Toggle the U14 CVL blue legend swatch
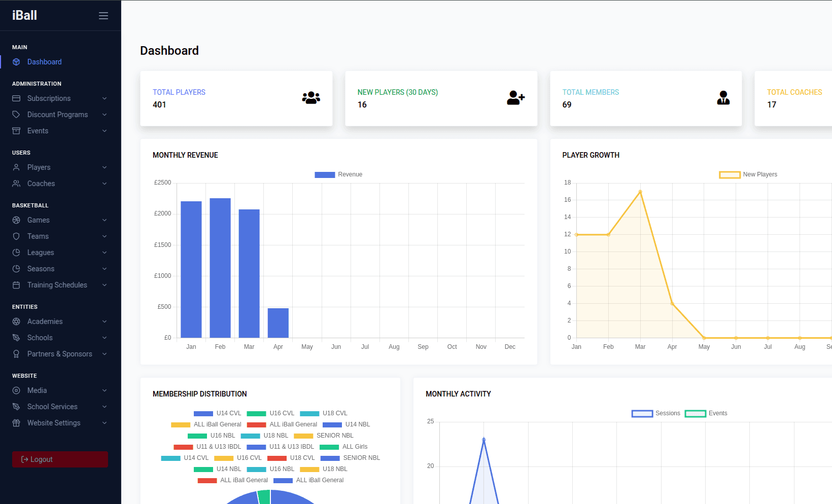Viewport: 832px width, 504px height. click(x=203, y=413)
